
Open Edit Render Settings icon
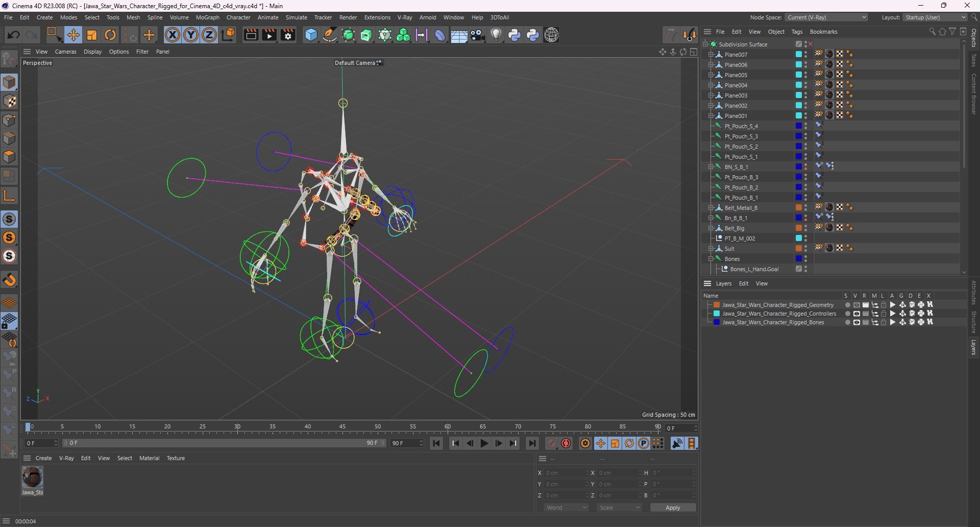coord(288,35)
